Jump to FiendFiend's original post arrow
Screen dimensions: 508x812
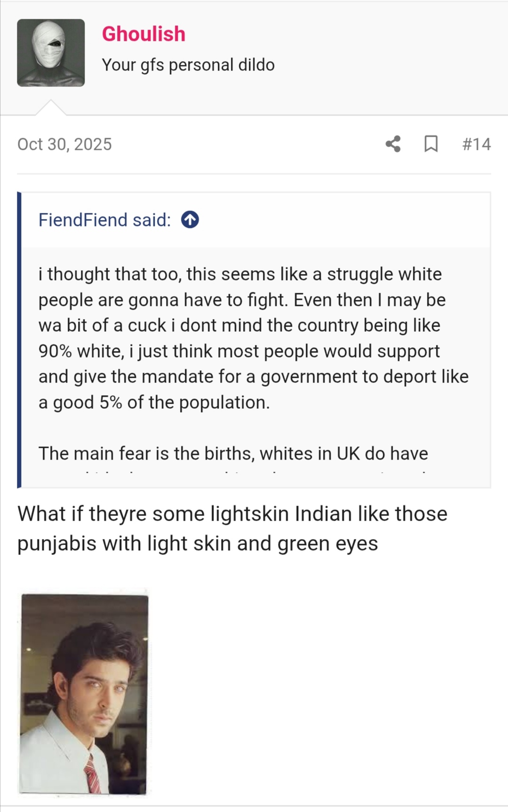click(x=190, y=220)
